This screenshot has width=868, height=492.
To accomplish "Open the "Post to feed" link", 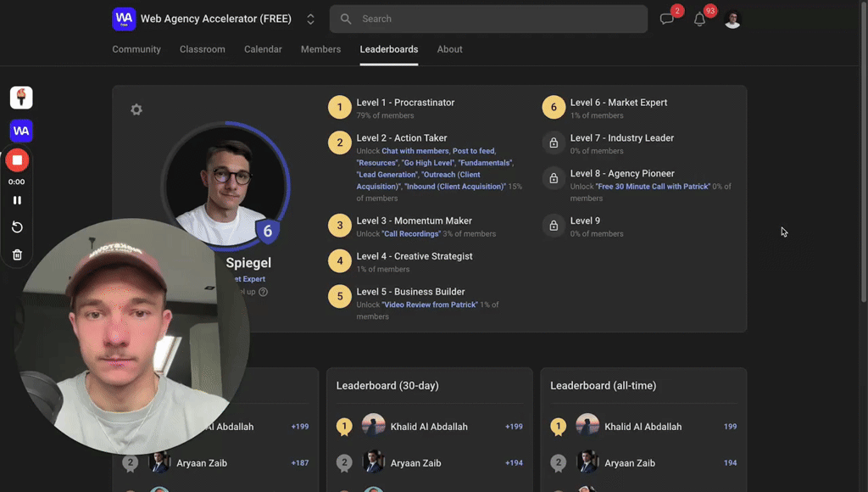I will 473,151.
